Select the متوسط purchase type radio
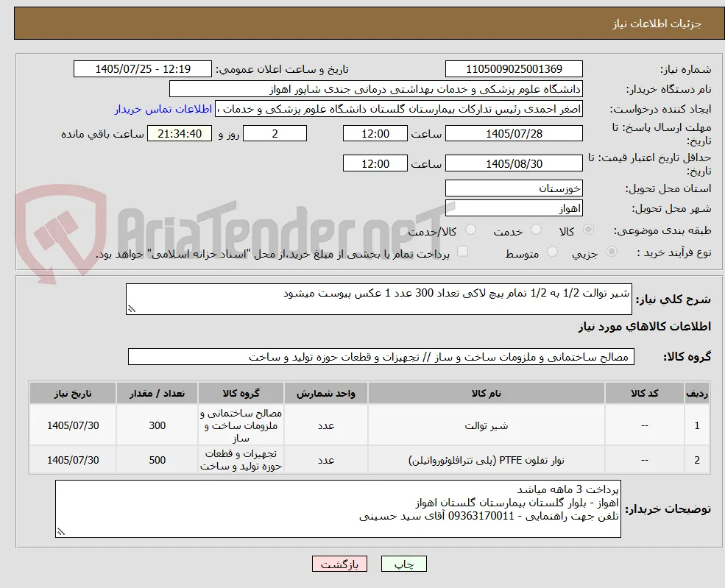Viewport: 725px width, 588px height. click(551, 252)
